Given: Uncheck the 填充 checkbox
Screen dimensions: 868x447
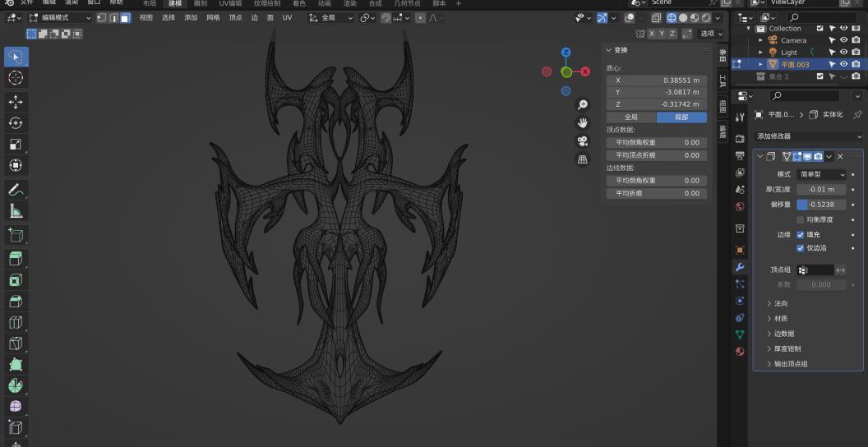Looking at the screenshot, I should pos(801,234).
